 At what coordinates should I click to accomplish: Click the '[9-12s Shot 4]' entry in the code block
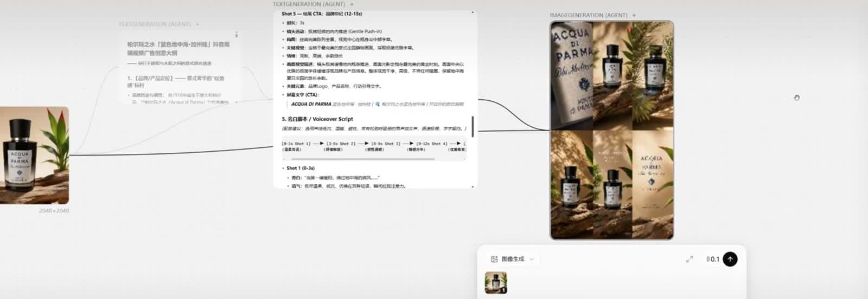tap(432, 144)
